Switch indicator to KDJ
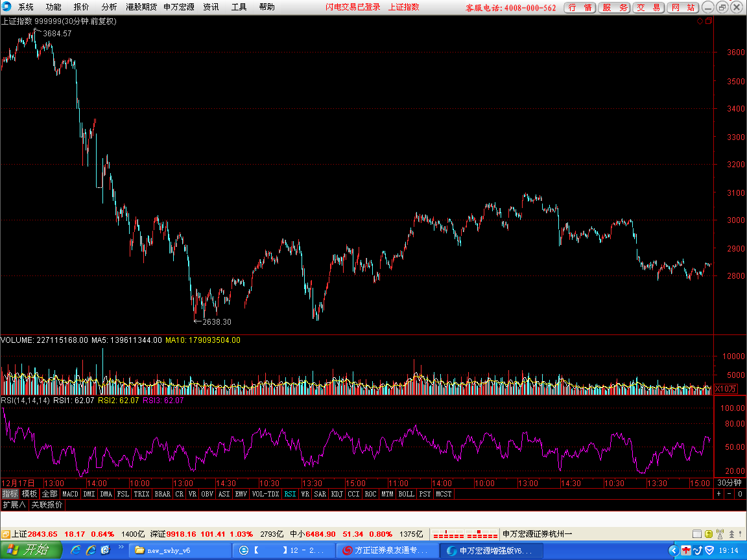The width and height of the screenshot is (747, 560). [337, 494]
